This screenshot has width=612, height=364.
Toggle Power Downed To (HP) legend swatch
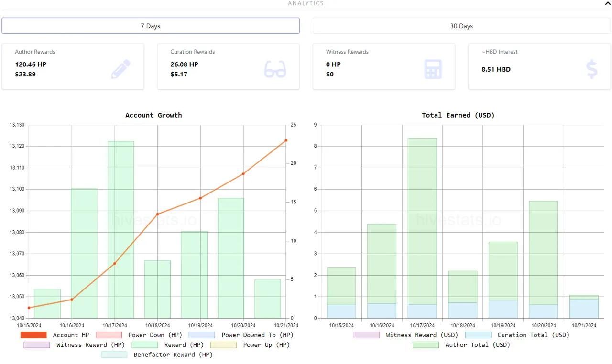(x=202, y=335)
